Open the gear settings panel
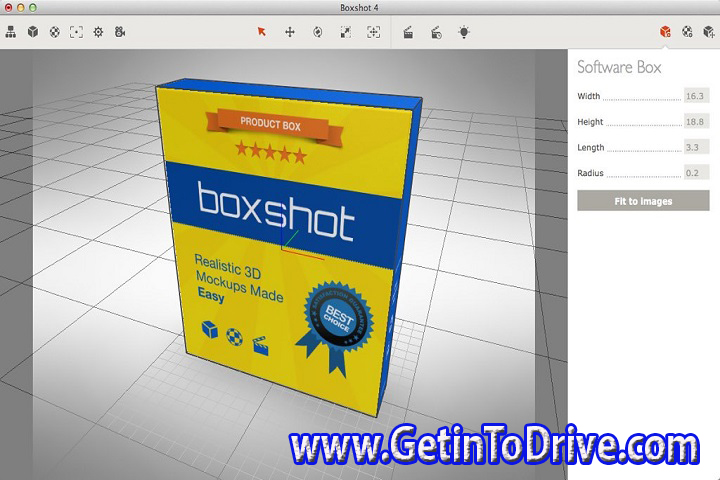Screen dimensions: 720x480 (x=98, y=32)
